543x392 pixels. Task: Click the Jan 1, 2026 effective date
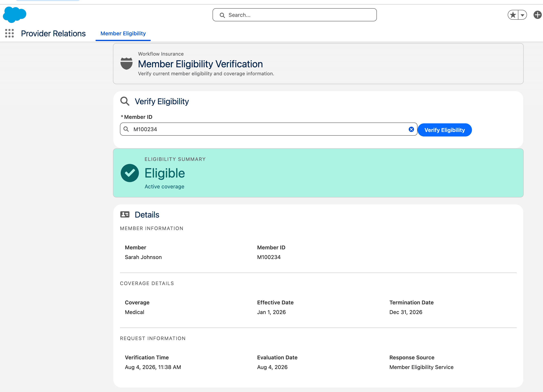[x=271, y=312]
